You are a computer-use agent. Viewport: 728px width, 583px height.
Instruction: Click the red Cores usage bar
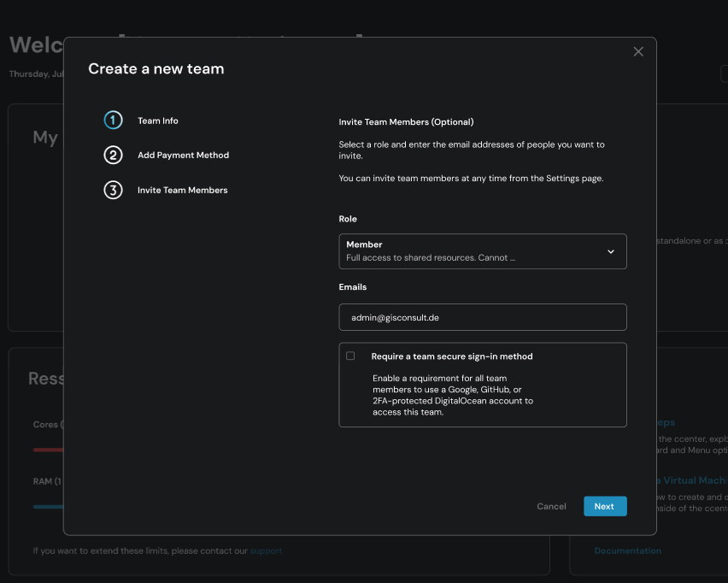tap(48, 450)
